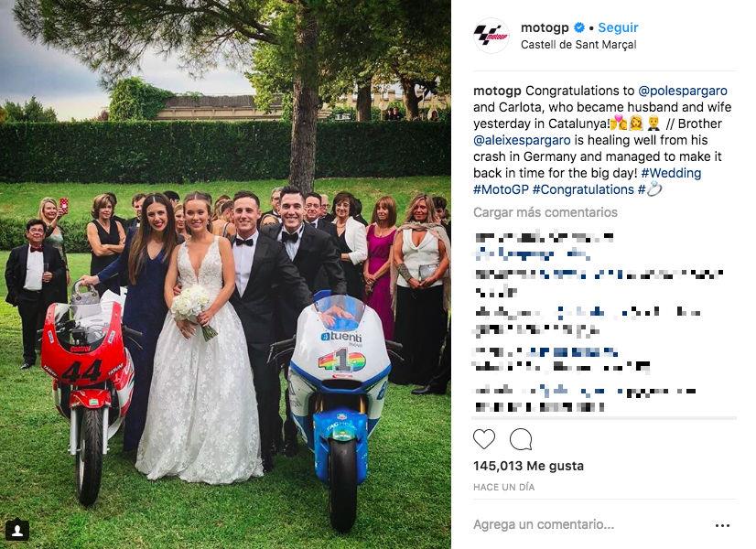This screenshot has height=549, width=756.
Task: Click the tagged people icon on photo
Action: (17, 530)
